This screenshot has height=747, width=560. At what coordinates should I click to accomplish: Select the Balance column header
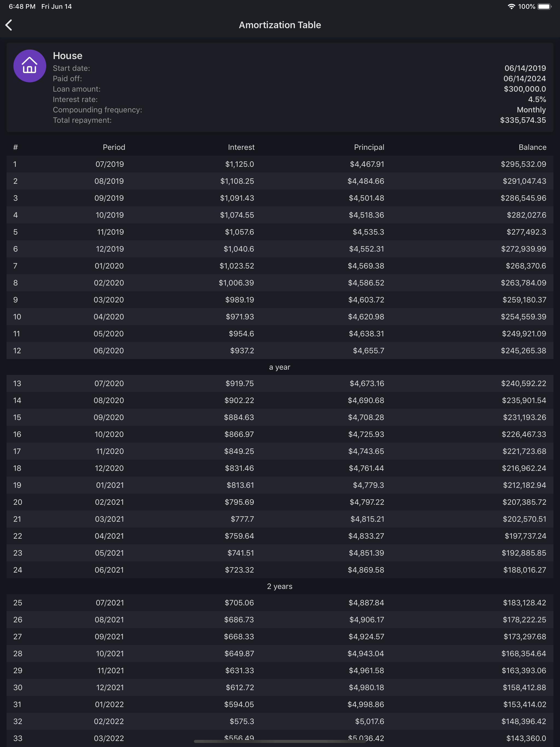[532, 147]
